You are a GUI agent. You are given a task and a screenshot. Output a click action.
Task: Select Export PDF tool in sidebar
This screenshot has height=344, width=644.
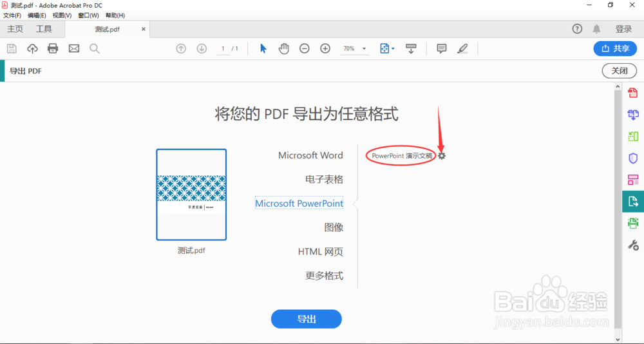633,202
